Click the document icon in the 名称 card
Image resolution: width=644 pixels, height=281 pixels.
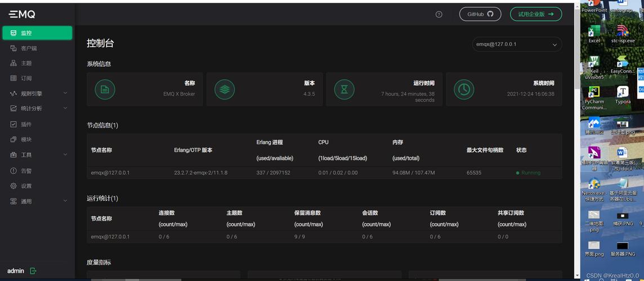pyautogui.click(x=105, y=89)
